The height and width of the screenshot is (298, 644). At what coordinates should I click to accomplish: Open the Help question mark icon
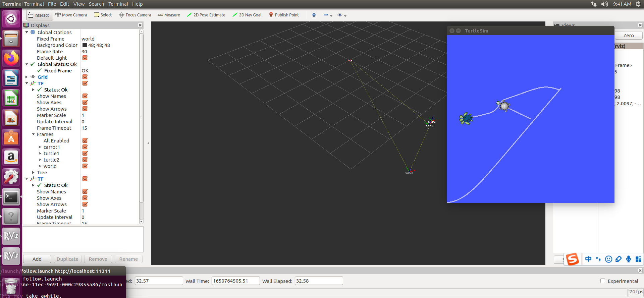11,217
